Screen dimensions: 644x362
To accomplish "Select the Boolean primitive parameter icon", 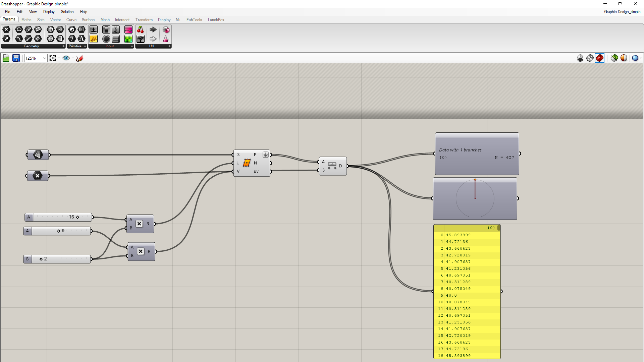I will click(x=72, y=29).
